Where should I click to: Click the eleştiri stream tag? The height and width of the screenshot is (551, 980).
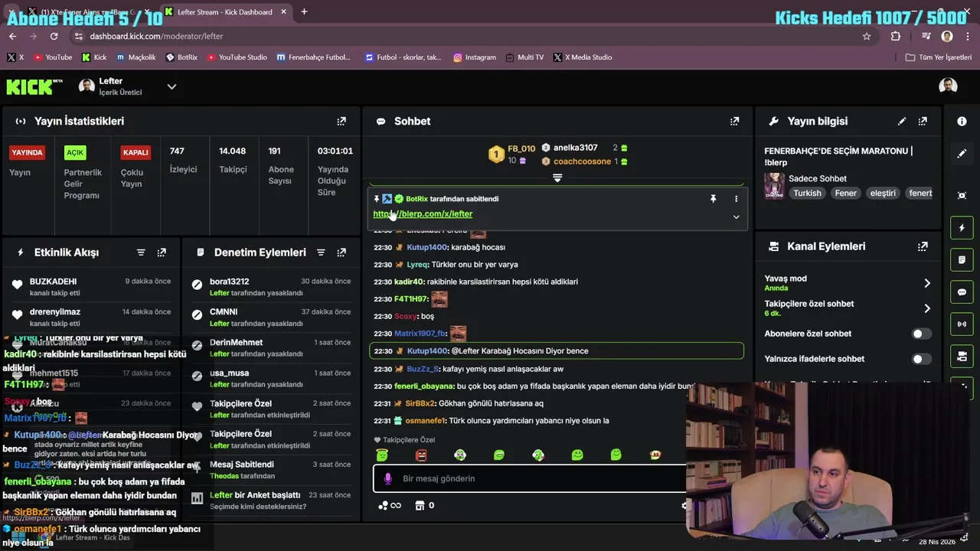pyautogui.click(x=883, y=193)
